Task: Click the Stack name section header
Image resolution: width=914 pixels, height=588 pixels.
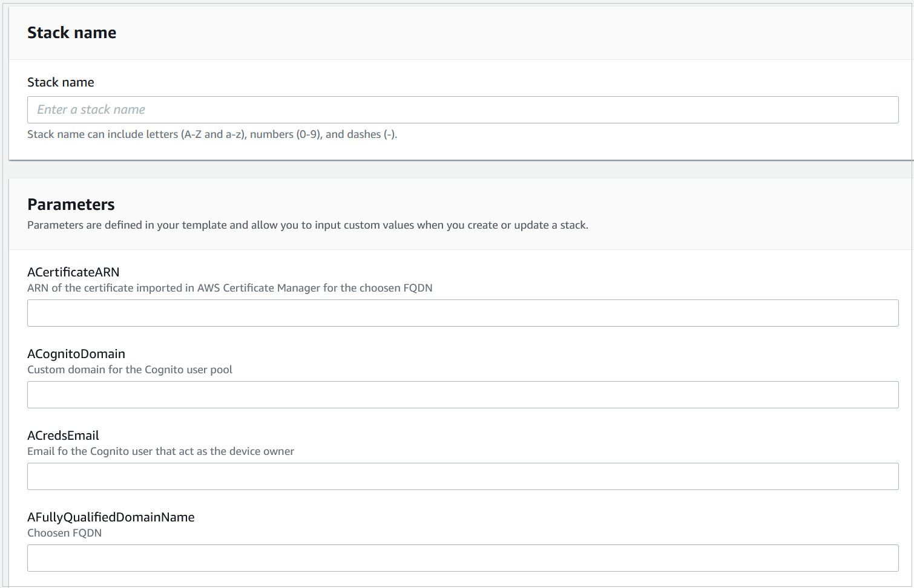Action: point(71,32)
